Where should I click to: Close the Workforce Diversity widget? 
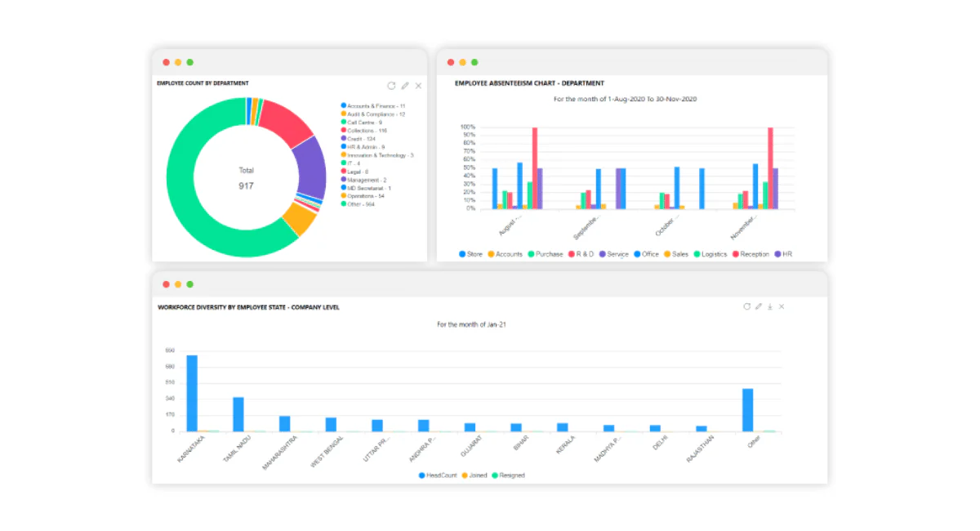(x=781, y=306)
